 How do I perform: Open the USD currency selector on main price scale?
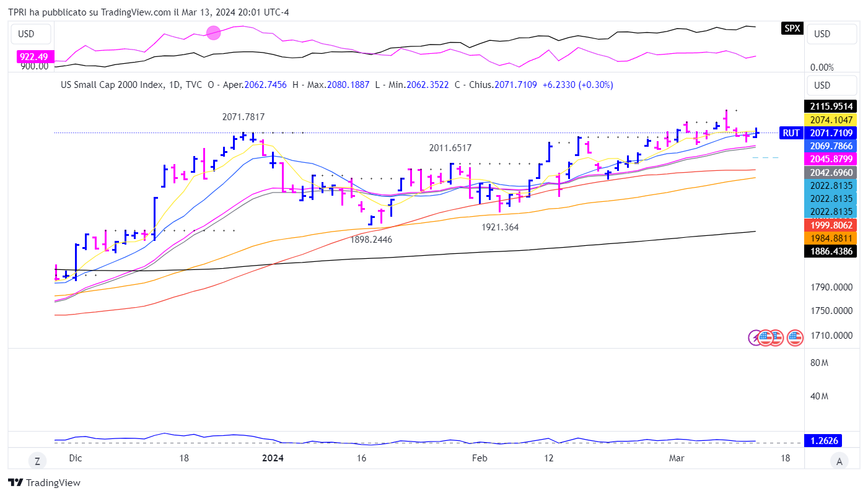(x=831, y=85)
